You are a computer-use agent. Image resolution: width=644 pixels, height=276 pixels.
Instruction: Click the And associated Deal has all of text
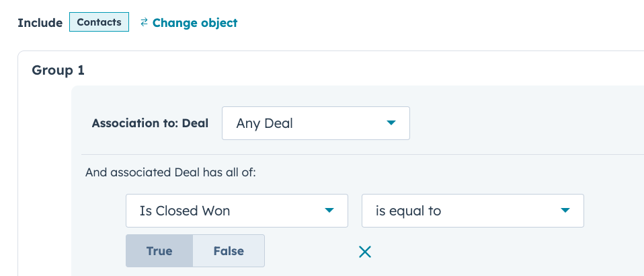click(x=171, y=172)
